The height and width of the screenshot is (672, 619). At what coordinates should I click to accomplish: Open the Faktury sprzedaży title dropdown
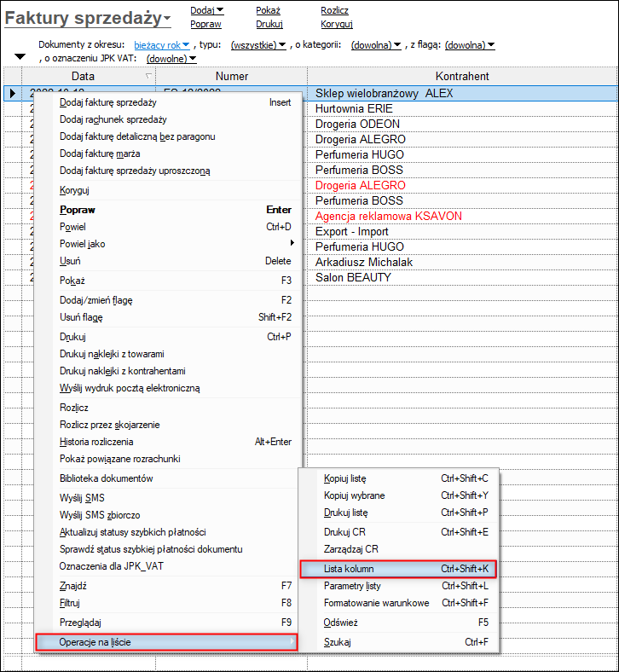(87, 19)
